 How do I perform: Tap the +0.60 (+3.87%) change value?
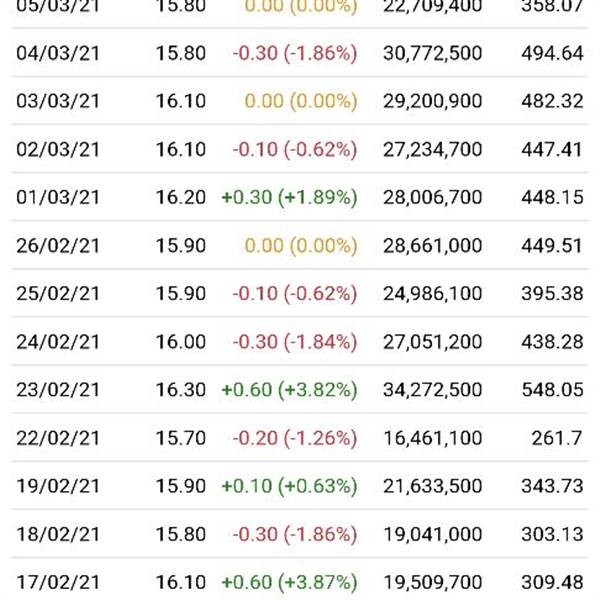(289, 582)
